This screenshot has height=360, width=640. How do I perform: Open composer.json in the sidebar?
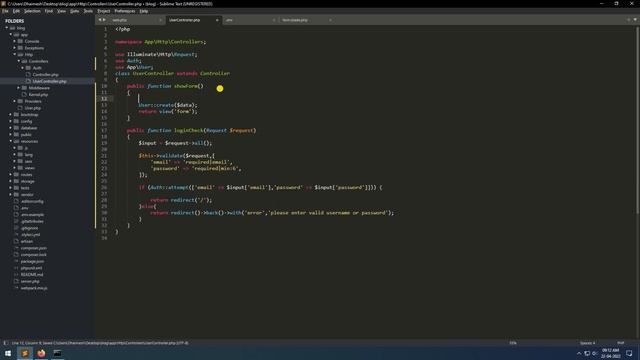click(x=34, y=248)
